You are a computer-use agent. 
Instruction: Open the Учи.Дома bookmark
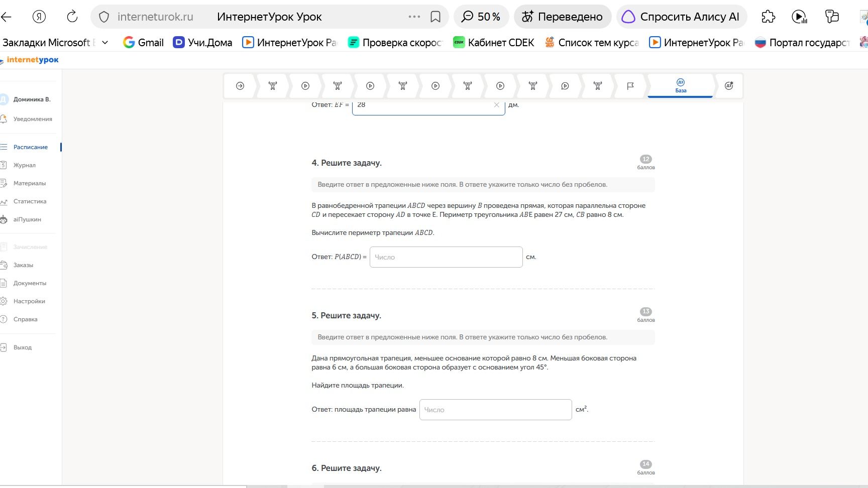pos(202,43)
